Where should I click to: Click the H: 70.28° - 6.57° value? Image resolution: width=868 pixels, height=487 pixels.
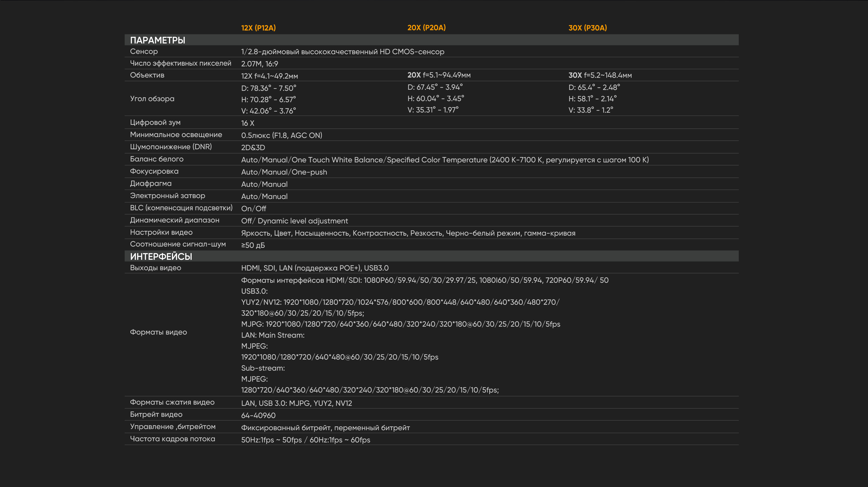point(269,99)
